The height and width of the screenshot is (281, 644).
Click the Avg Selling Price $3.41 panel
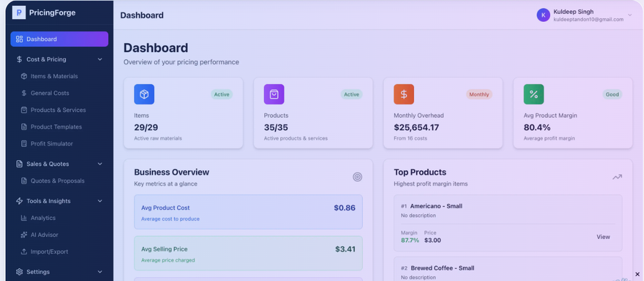point(249,253)
